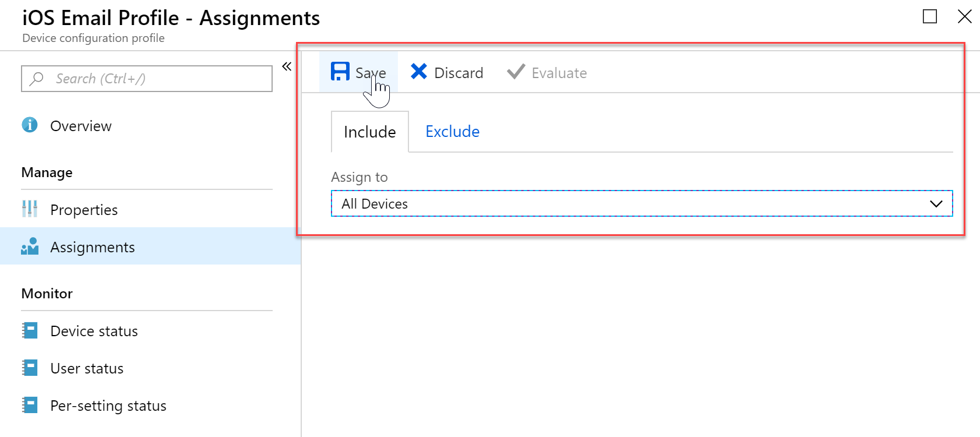Image resolution: width=980 pixels, height=437 pixels.
Task: Collapse the sidebar with double chevron
Action: [x=287, y=66]
